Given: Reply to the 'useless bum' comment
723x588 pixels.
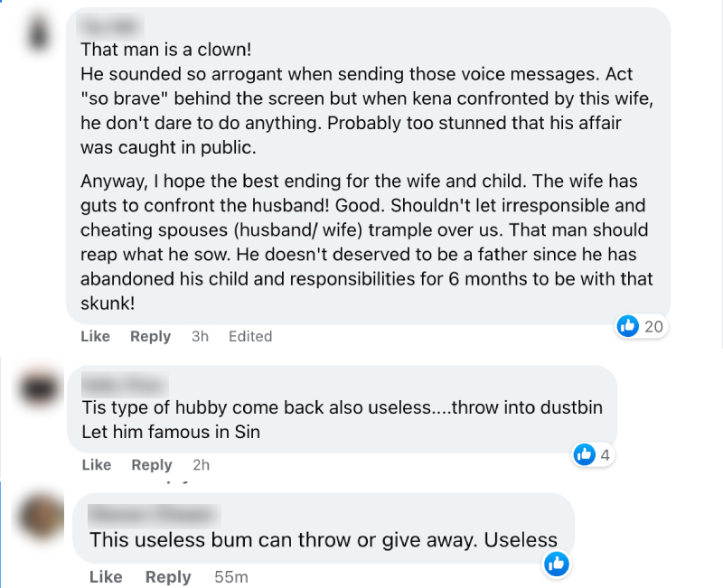Looking at the screenshot, I should point(168,577).
